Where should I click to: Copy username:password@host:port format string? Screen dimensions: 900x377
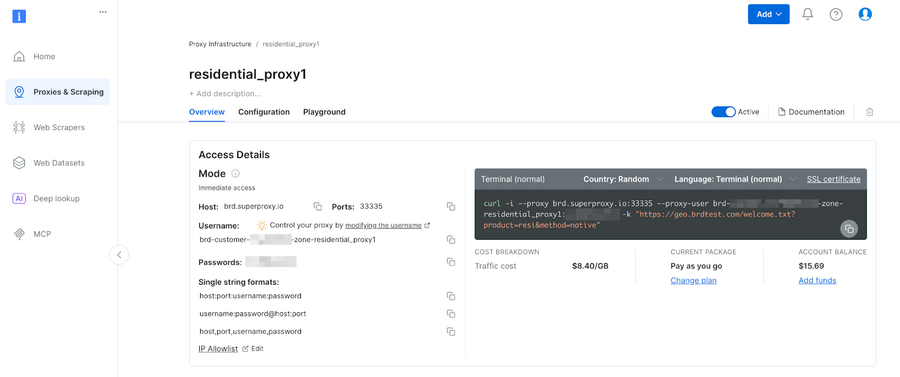coord(451,314)
